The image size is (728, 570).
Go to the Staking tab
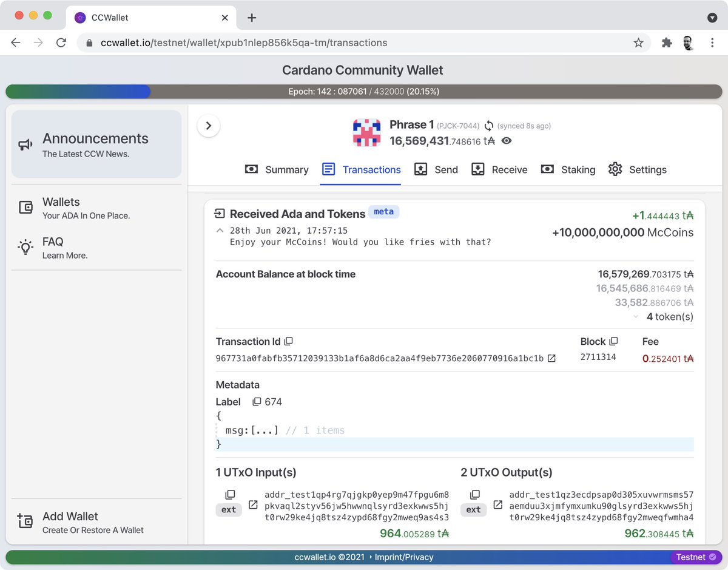pyautogui.click(x=568, y=169)
